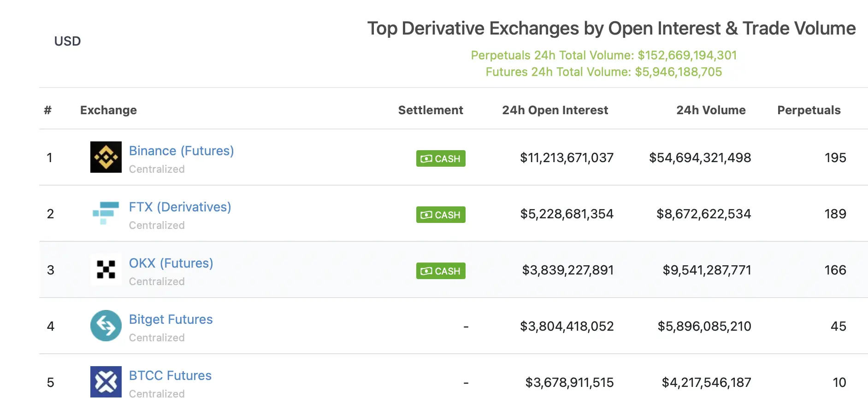Click OKX open interest $3,839,227,891
This screenshot has width=868, height=409.
coord(567,270)
